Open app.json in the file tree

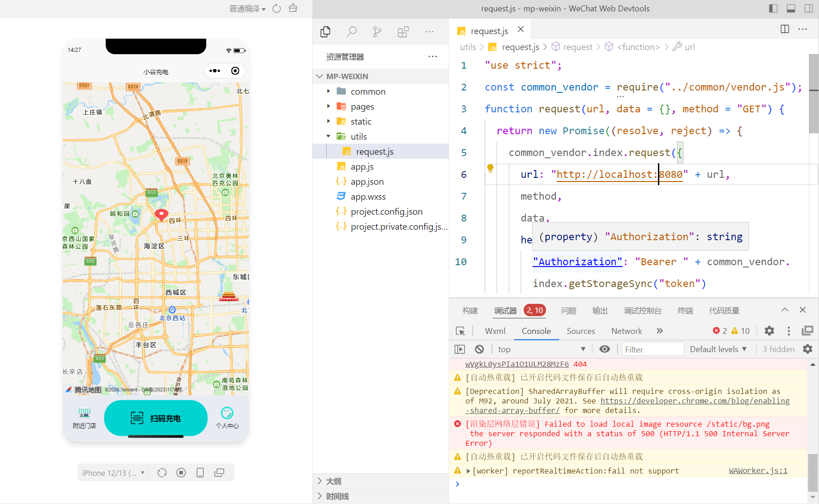380,181
